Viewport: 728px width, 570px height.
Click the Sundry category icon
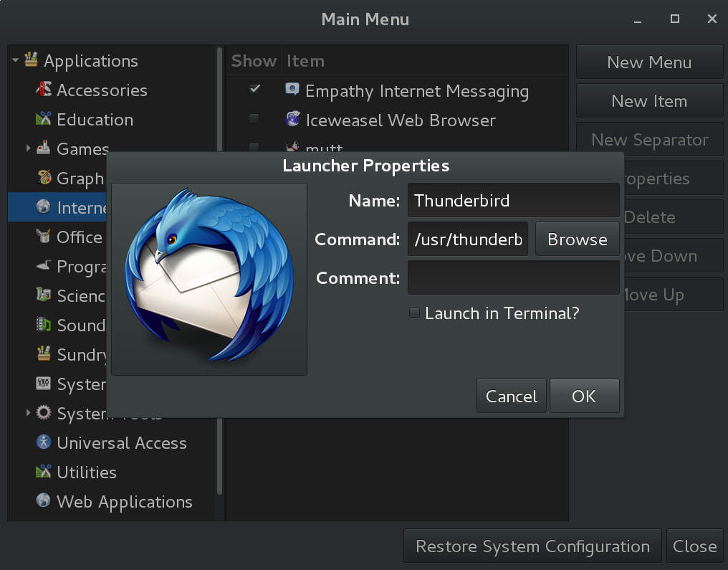[x=44, y=353]
